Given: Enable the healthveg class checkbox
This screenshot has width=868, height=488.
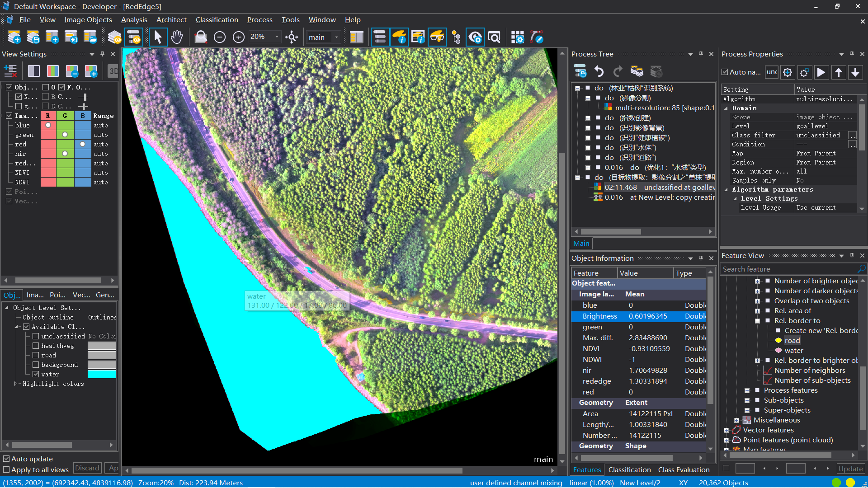Looking at the screenshot, I should 36,346.
